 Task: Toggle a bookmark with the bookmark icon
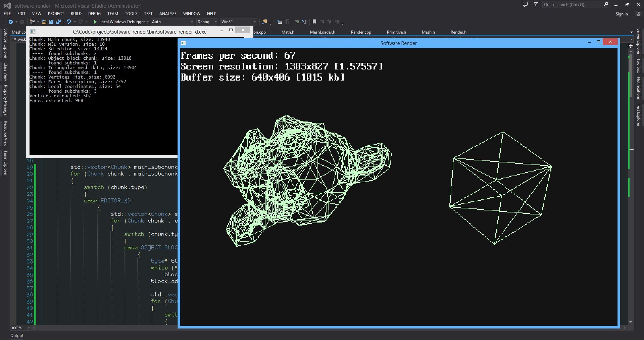coord(314,22)
